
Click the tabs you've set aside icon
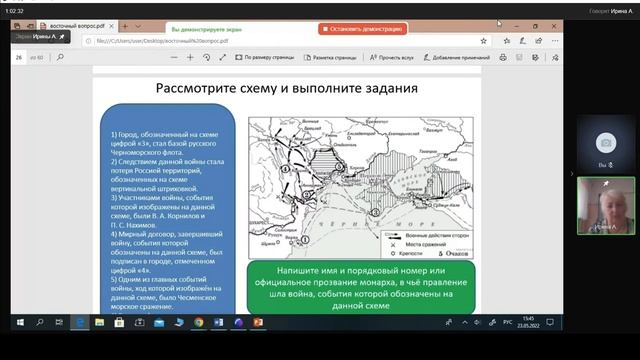[17, 26]
